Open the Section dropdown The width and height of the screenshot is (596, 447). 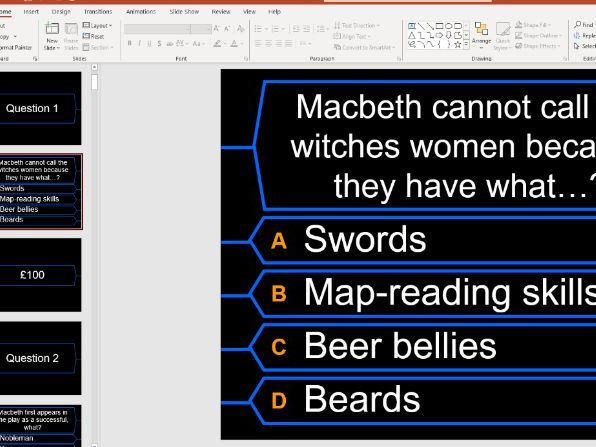coord(98,48)
